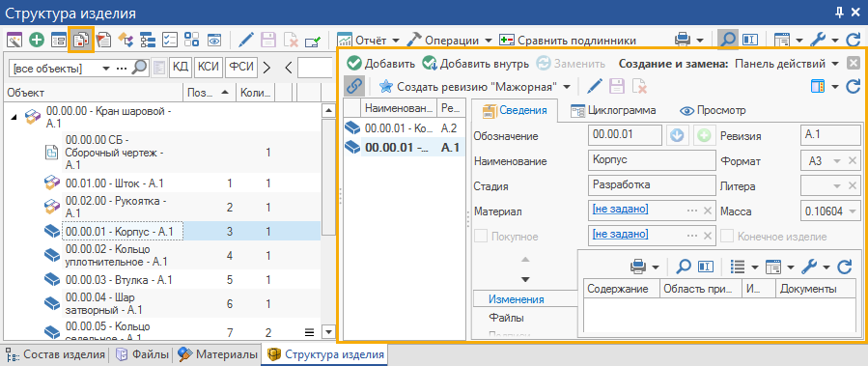The width and height of the screenshot is (868, 366).
Task: Toggle the КСИ filter button
Action: [210, 68]
